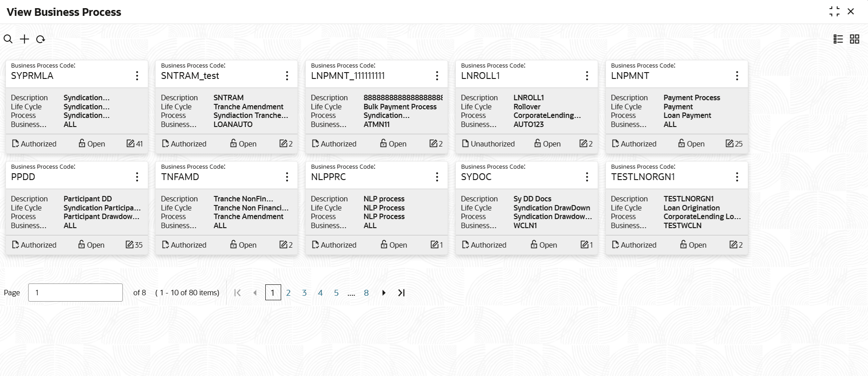Open kebab menu on NLPPRC card

[437, 177]
